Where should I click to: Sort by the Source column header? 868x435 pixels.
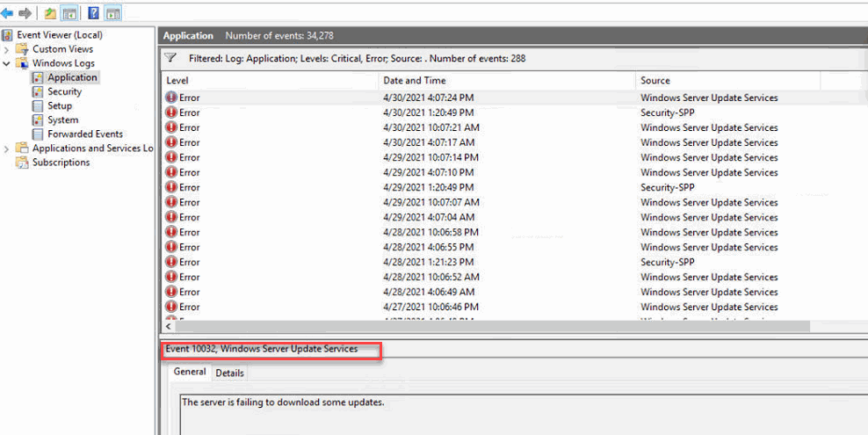pyautogui.click(x=728, y=81)
